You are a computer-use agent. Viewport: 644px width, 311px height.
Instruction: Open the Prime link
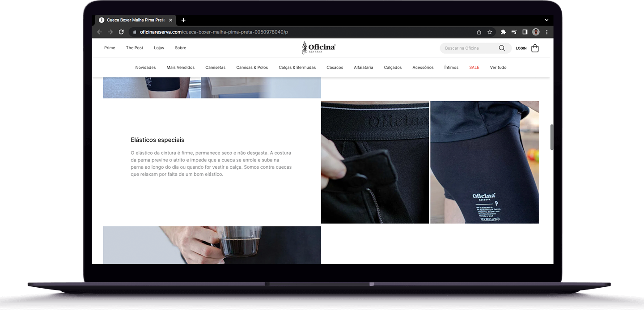point(110,48)
